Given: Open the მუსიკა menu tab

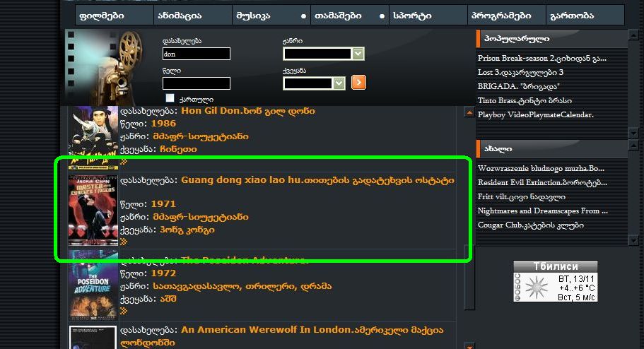Looking at the screenshot, I should coord(271,16).
